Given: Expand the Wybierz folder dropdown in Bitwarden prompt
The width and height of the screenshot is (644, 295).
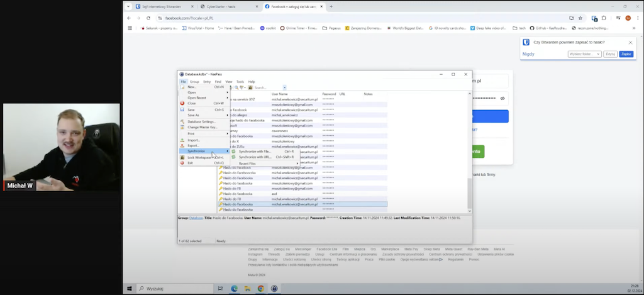Looking at the screenshot, I should (584, 55).
